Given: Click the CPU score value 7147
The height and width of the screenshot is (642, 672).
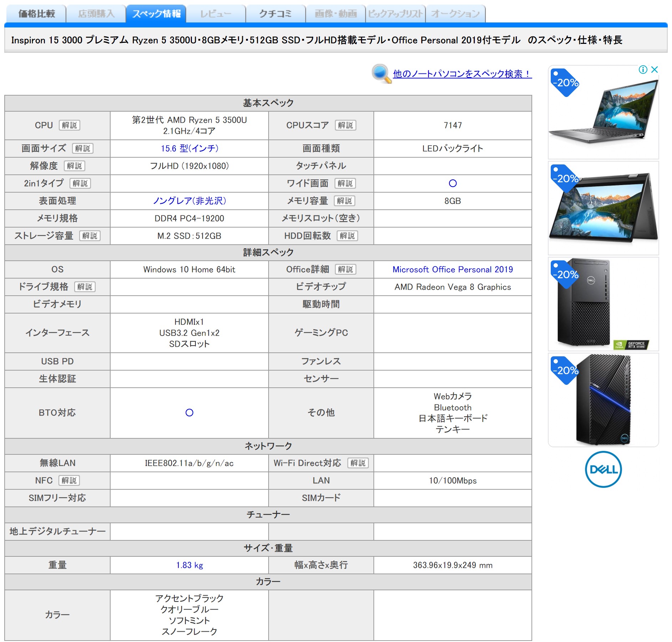Looking at the screenshot, I should (453, 126).
